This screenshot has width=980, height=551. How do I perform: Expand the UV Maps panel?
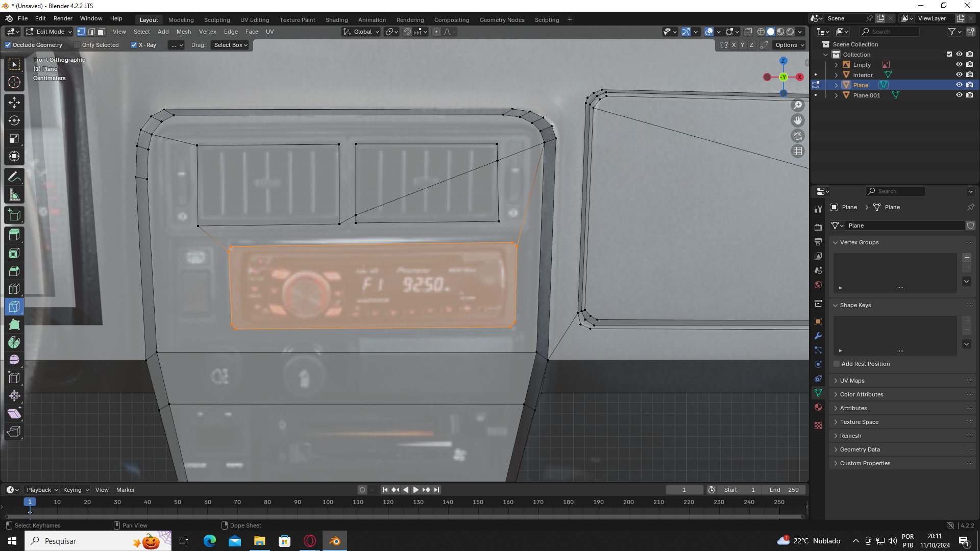click(852, 381)
